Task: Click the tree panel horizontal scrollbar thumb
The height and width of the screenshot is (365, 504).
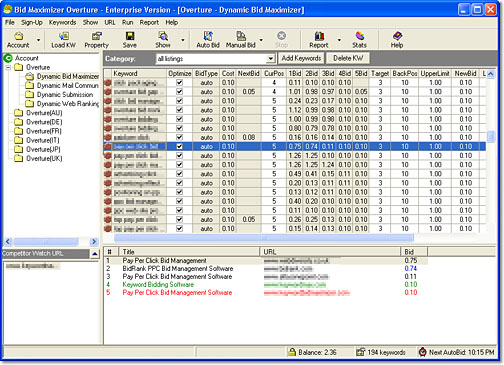Action: click(x=46, y=242)
